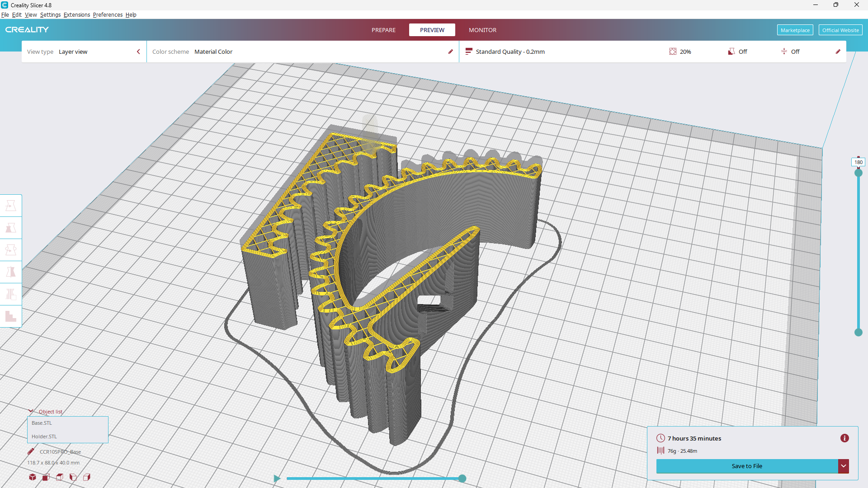
Task: Select the Scale tool in left toolbar
Action: click(11, 228)
